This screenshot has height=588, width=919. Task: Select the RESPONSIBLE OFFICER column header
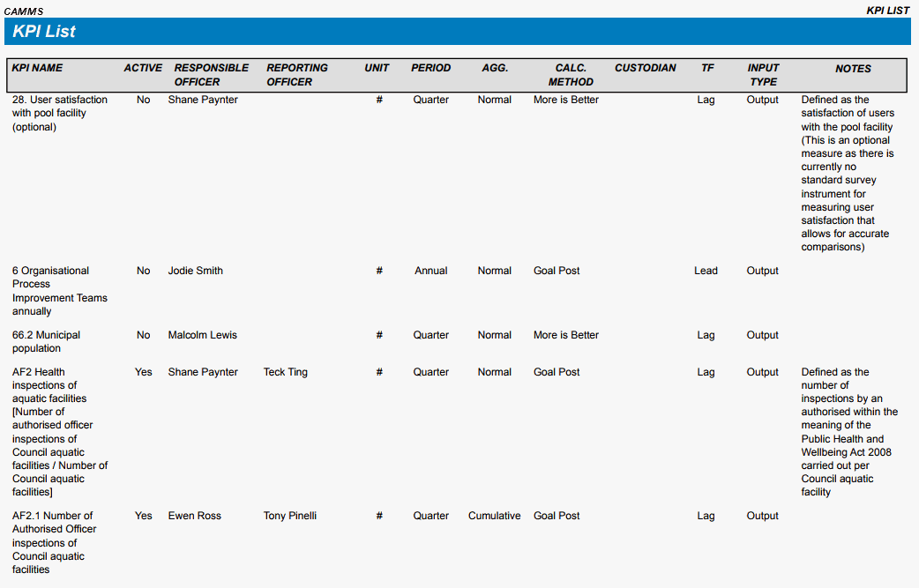tap(211, 75)
